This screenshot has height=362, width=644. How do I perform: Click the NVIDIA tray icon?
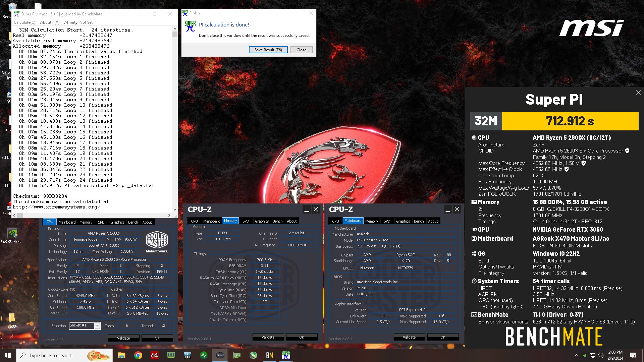pyautogui.click(x=585, y=355)
